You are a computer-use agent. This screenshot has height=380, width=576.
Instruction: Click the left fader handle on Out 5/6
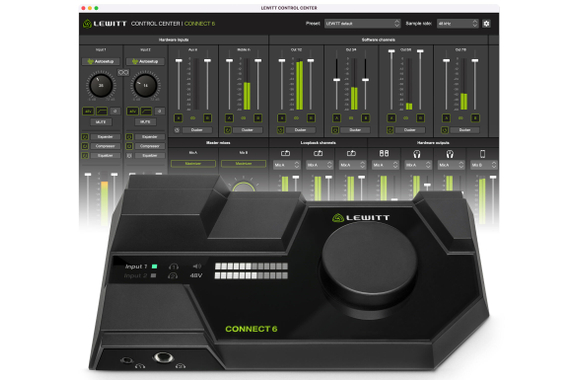coord(392,51)
